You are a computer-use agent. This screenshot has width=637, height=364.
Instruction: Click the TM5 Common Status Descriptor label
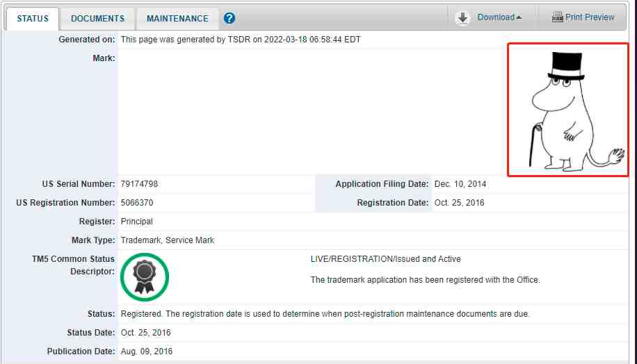point(73,265)
